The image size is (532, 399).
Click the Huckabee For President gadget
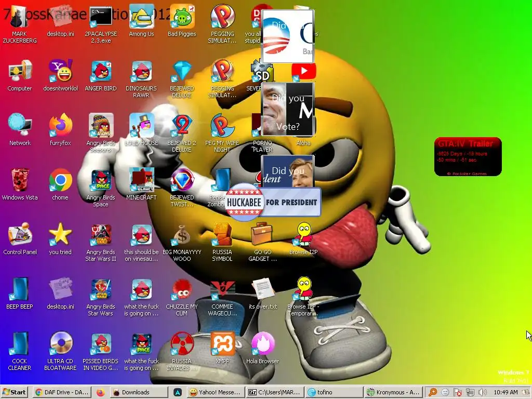[273, 202]
